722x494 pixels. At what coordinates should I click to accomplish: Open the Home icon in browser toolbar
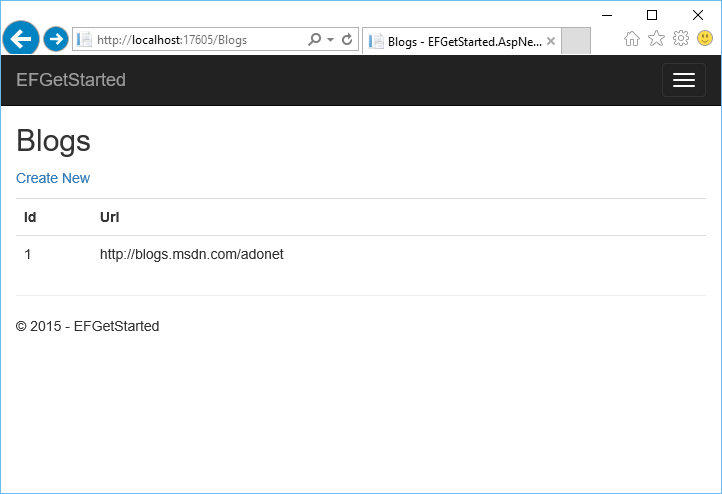click(x=632, y=39)
